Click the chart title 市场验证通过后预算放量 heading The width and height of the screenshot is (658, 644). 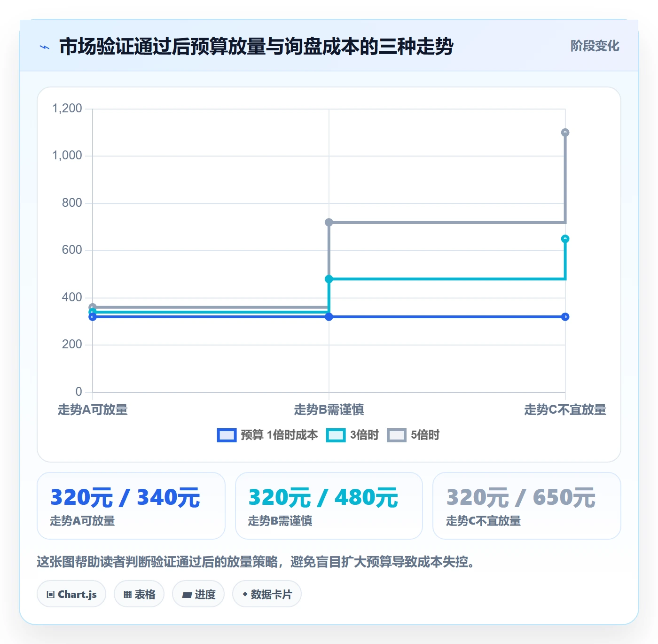(x=256, y=47)
